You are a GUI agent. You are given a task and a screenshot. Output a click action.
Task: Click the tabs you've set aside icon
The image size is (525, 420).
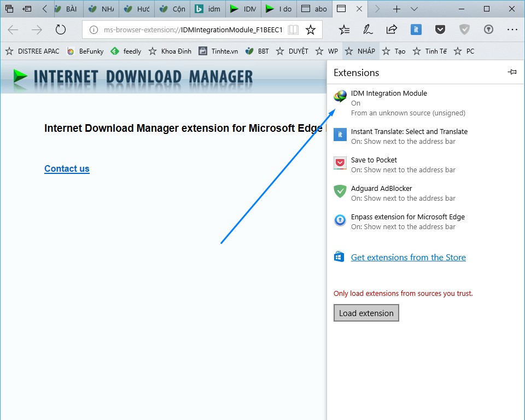click(9, 9)
